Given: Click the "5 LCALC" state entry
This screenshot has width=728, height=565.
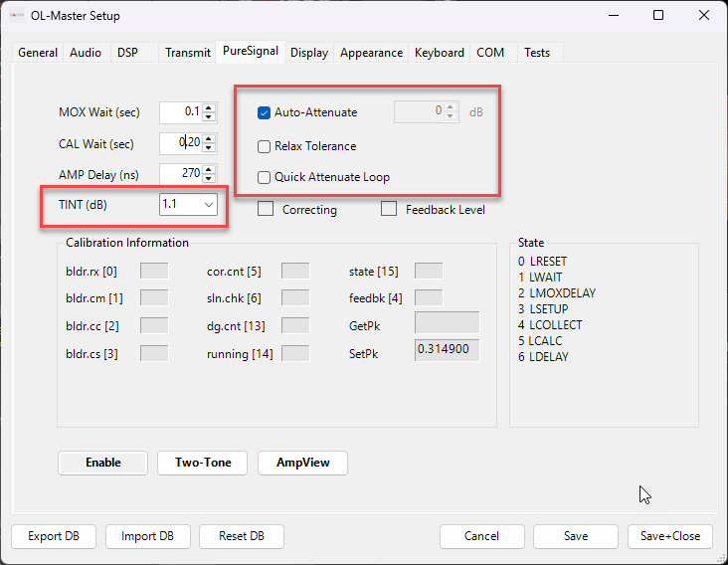Looking at the screenshot, I should pos(540,341).
